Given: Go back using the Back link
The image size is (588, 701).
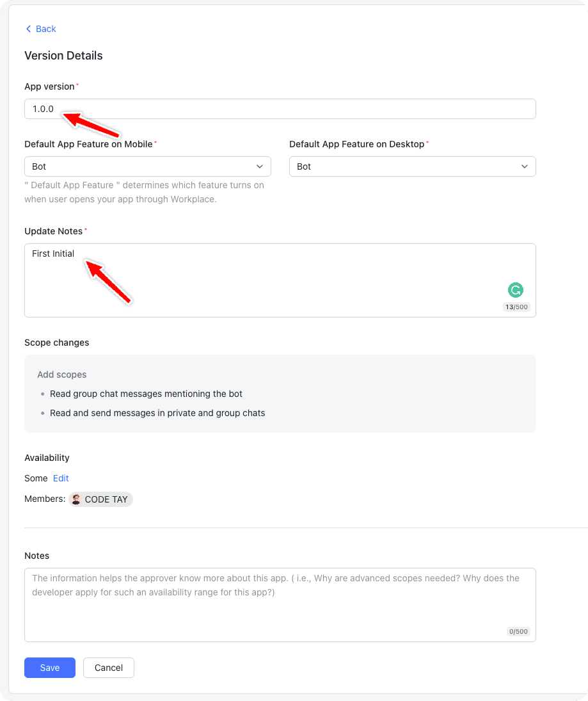Looking at the screenshot, I should pos(45,29).
